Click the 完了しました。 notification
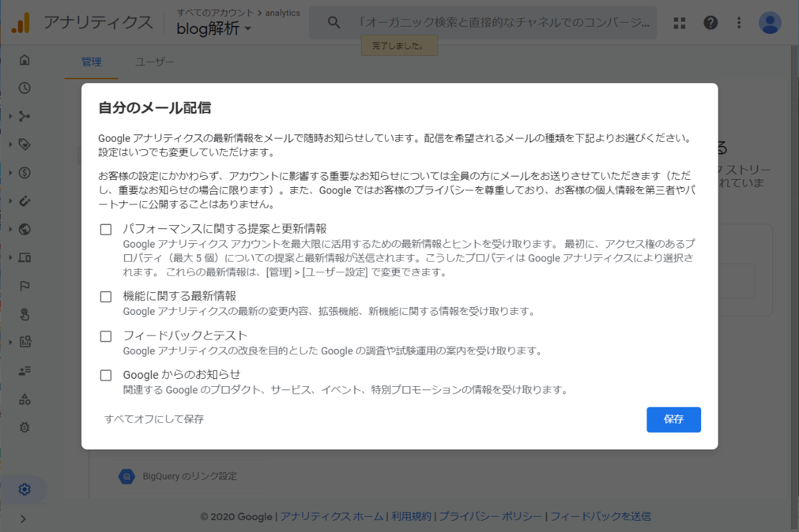The height and width of the screenshot is (532, 799). click(x=400, y=46)
